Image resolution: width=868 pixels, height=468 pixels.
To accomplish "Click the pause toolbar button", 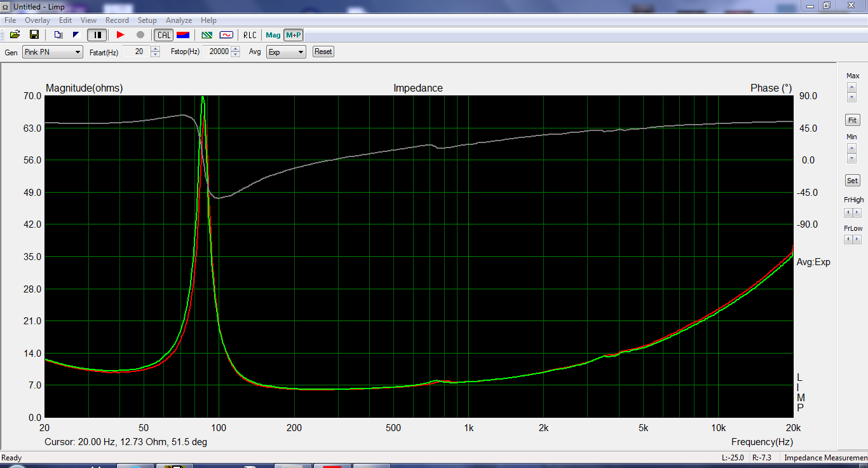I will tap(97, 35).
